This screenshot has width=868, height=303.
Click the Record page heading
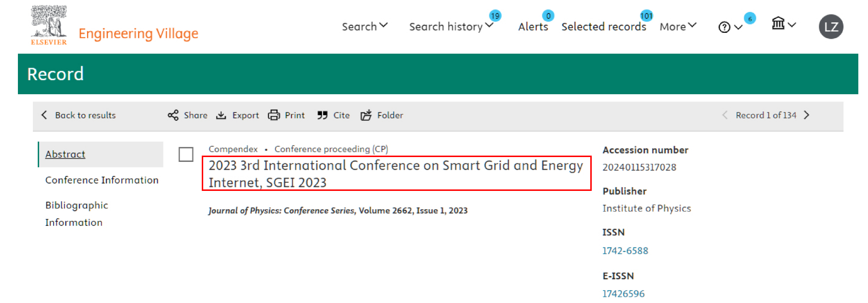55,74
